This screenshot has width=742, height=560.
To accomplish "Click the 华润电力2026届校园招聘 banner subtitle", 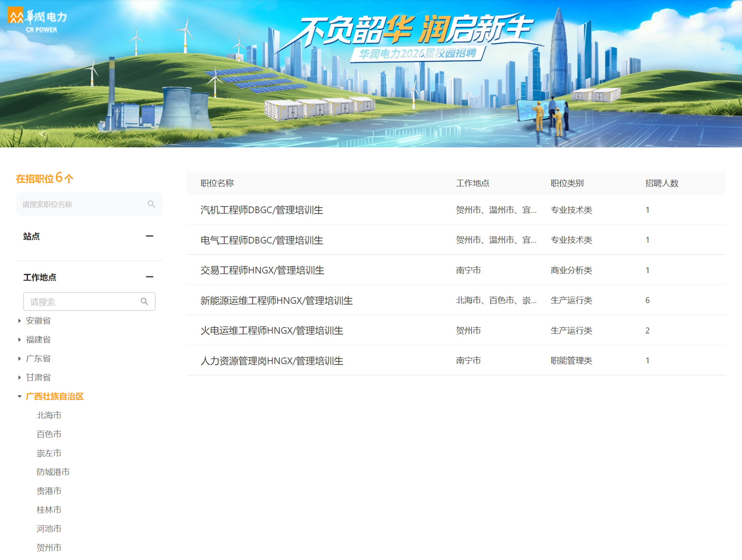I will tap(418, 53).
